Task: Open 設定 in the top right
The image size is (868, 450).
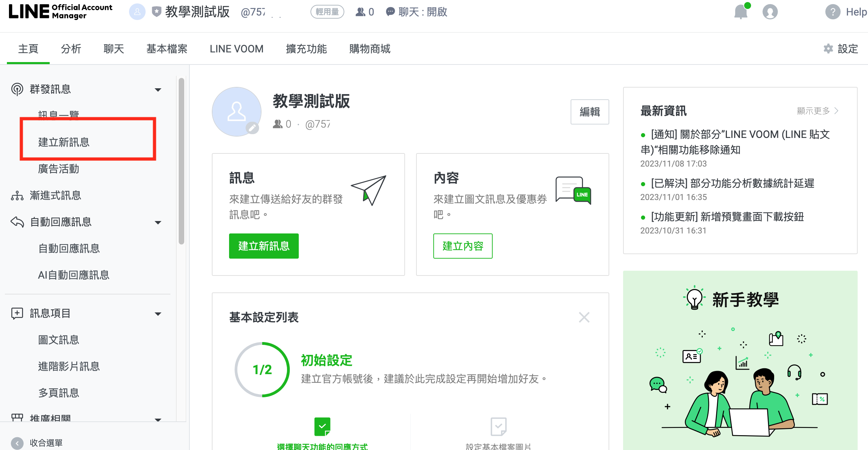Action: click(x=841, y=49)
